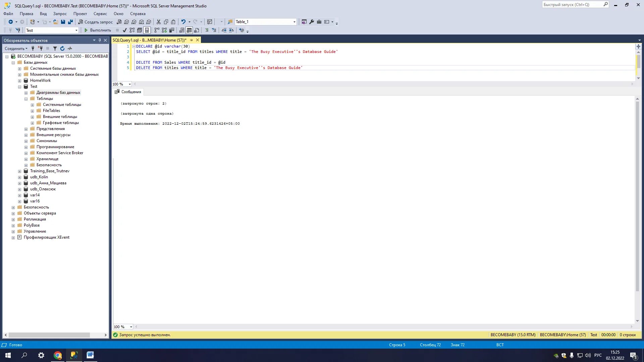Open Word from the Windows taskbar
Image resolution: width=644 pixels, height=362 pixels.
coord(90,355)
